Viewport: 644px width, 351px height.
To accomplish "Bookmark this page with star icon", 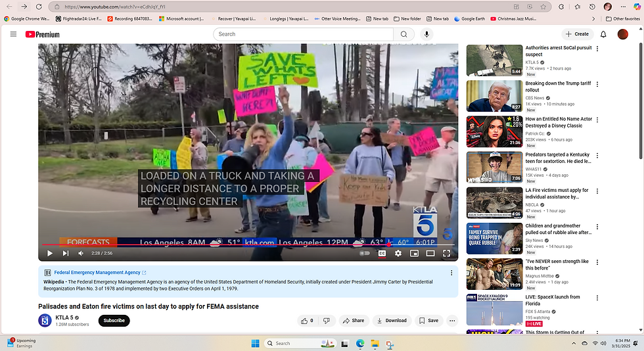I will (x=543, y=7).
